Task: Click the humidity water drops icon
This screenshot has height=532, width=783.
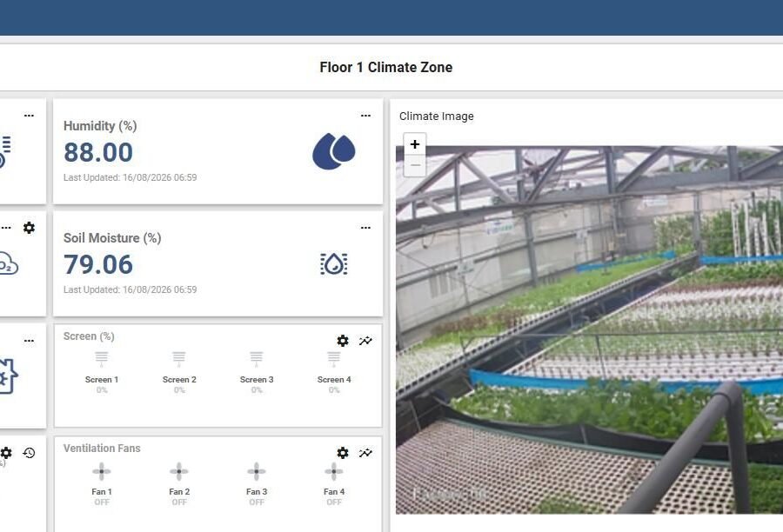Action: [333, 151]
